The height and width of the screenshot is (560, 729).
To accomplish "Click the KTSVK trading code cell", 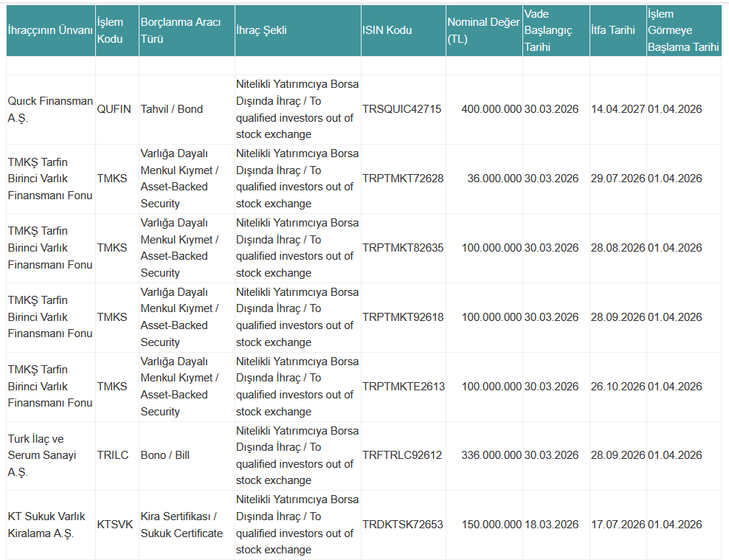I will (x=115, y=525).
